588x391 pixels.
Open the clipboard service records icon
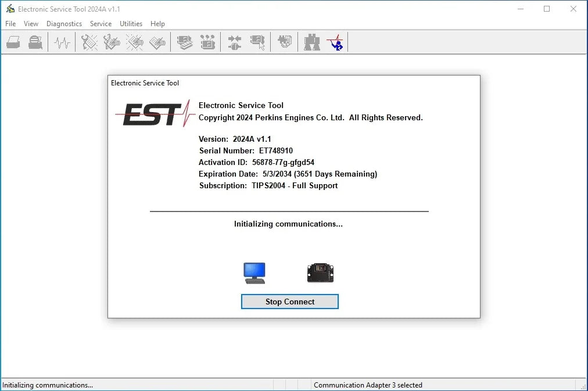pos(284,42)
